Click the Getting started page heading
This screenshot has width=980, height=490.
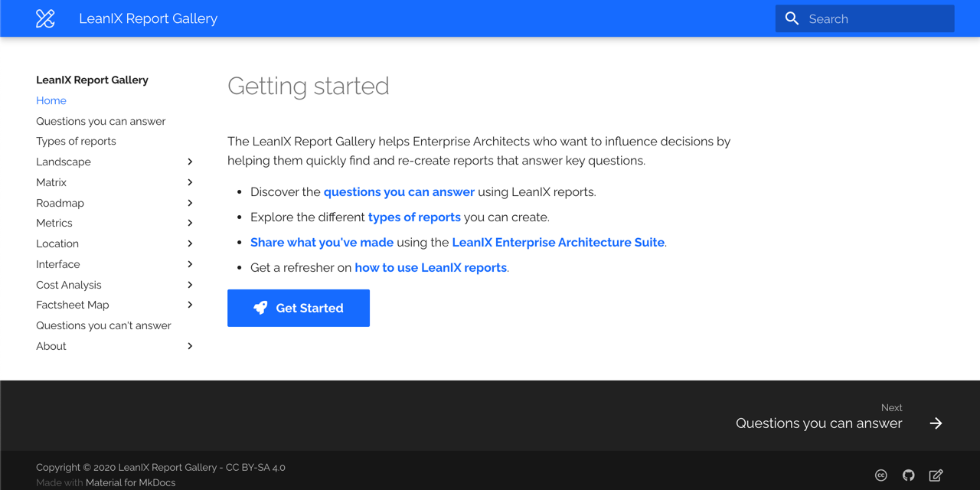click(x=309, y=86)
